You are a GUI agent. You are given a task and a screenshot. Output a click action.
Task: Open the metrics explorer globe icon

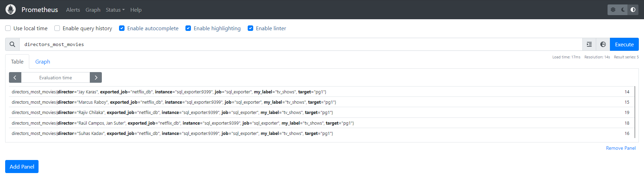(603, 44)
